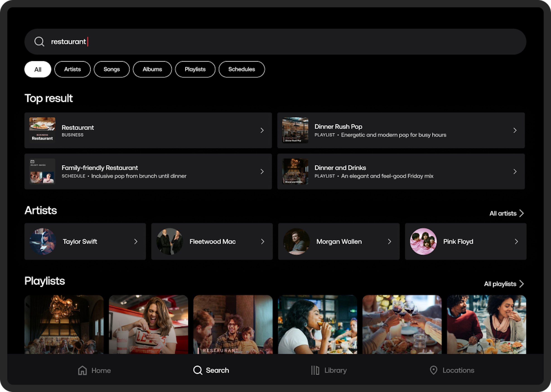551x392 pixels.
Task: Open Taylor Swift artist avatar
Action: (x=43, y=241)
